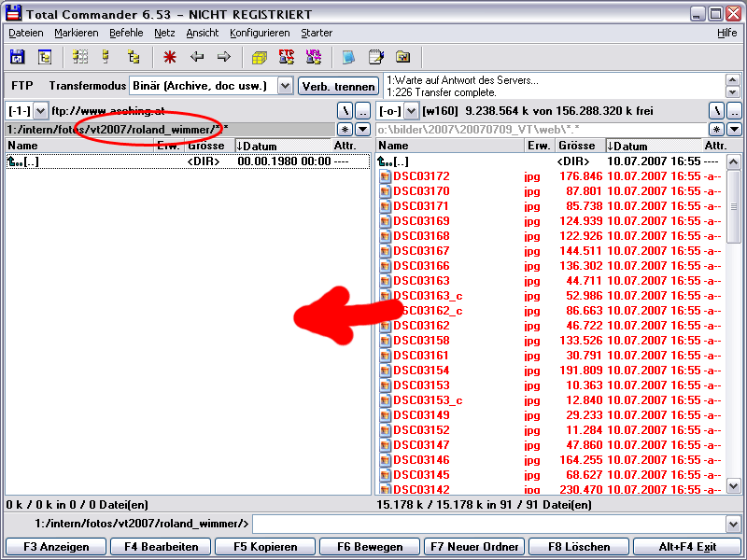Click the pack files toolbar icon

(x=260, y=57)
